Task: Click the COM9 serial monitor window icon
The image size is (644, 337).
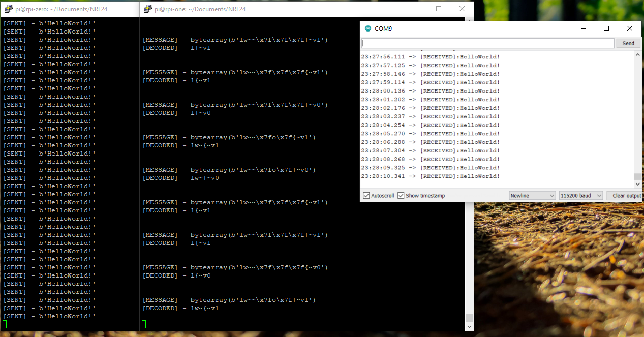Action: click(367, 28)
